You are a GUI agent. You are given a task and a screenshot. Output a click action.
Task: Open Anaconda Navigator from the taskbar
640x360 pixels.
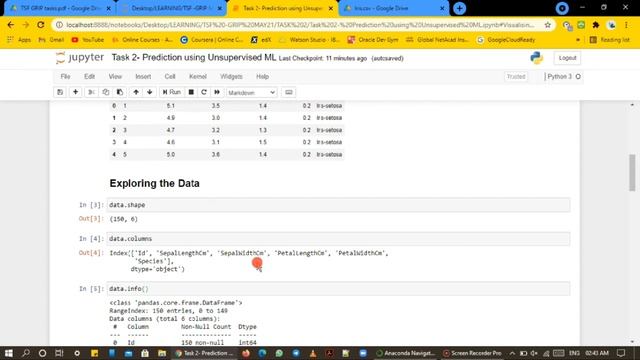[406, 353]
